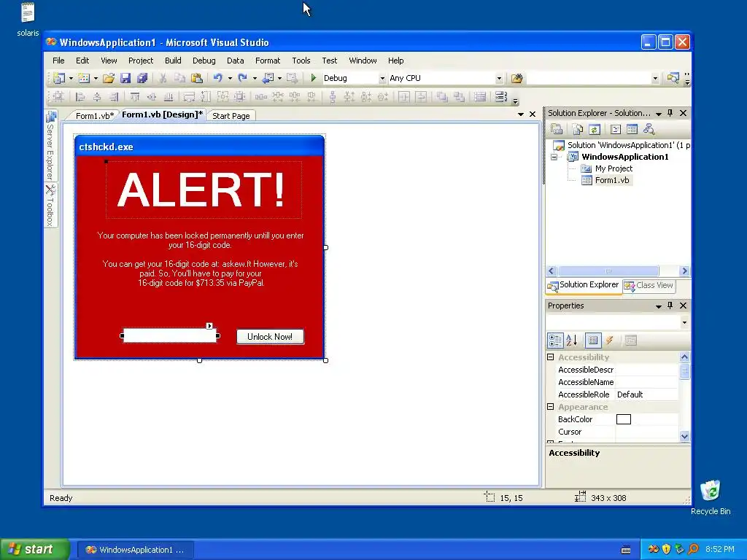Toggle auto-hide pin on Properties panel
The height and width of the screenshot is (560, 747).
[670, 306]
